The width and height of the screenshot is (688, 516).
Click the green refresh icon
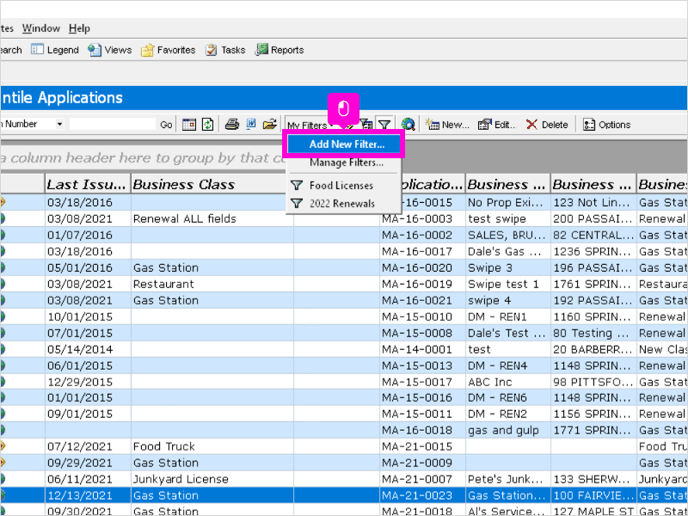point(208,125)
